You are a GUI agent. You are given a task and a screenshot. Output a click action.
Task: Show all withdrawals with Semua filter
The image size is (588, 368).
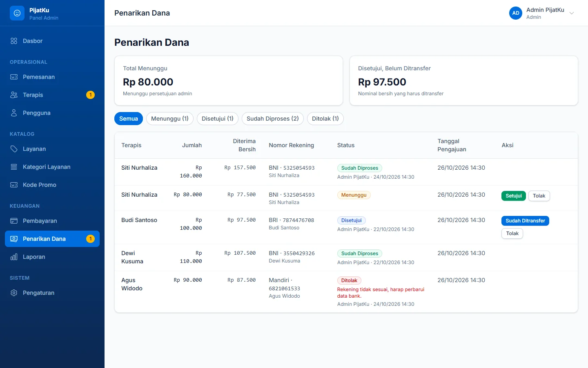(x=129, y=119)
